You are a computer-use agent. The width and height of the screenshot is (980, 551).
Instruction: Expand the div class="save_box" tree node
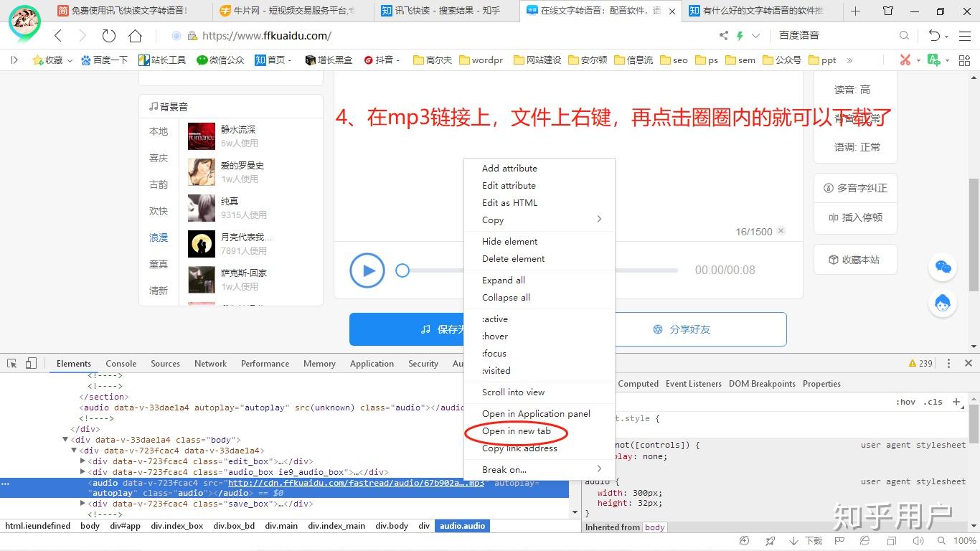[x=83, y=504]
